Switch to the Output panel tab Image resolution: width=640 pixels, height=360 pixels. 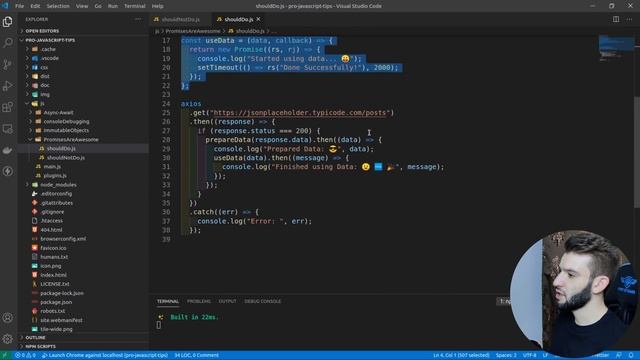[x=227, y=301]
